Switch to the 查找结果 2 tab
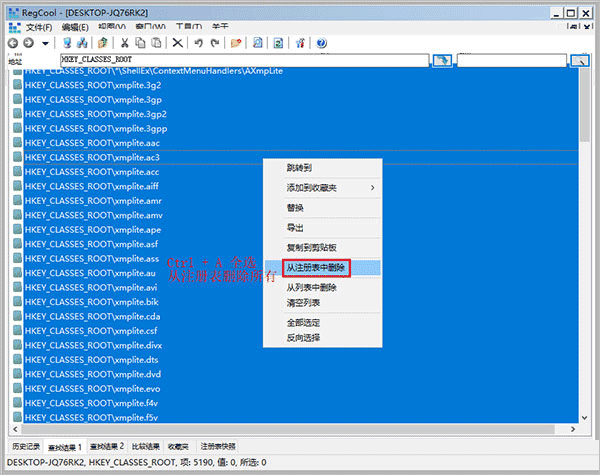 107,446
